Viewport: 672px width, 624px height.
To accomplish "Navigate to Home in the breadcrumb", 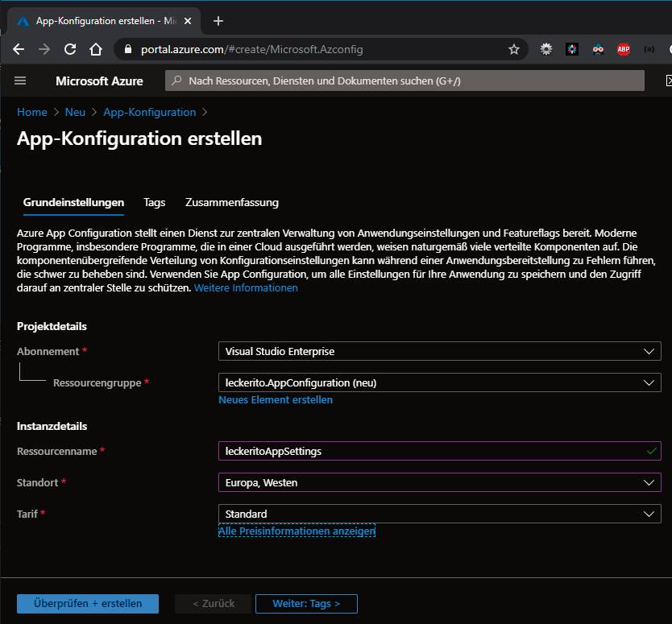I will pyautogui.click(x=32, y=112).
